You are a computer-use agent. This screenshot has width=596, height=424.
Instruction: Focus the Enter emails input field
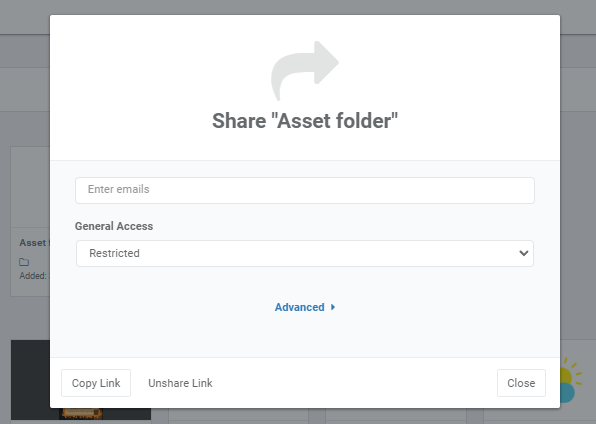click(305, 190)
